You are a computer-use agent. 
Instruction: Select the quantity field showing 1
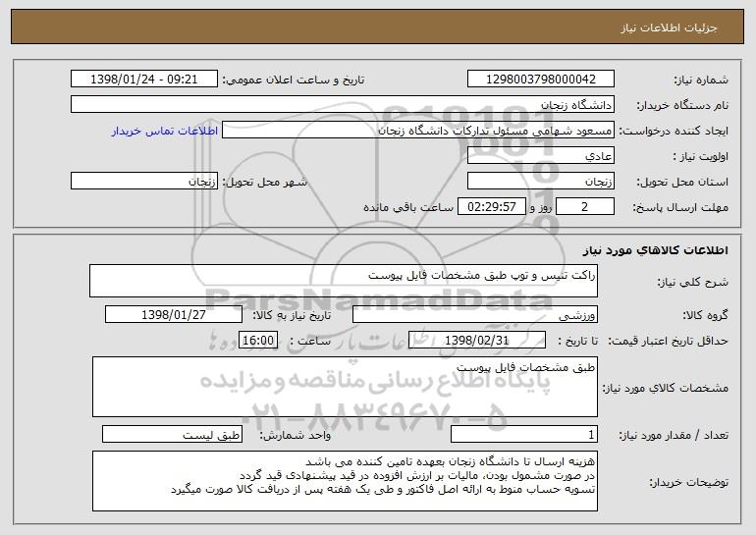point(524,434)
